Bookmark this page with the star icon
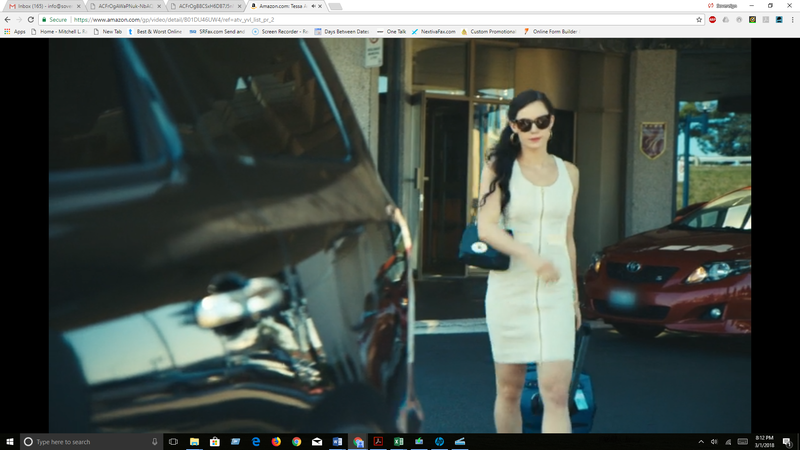Viewport: 800px width, 450px height. pyautogui.click(x=699, y=19)
